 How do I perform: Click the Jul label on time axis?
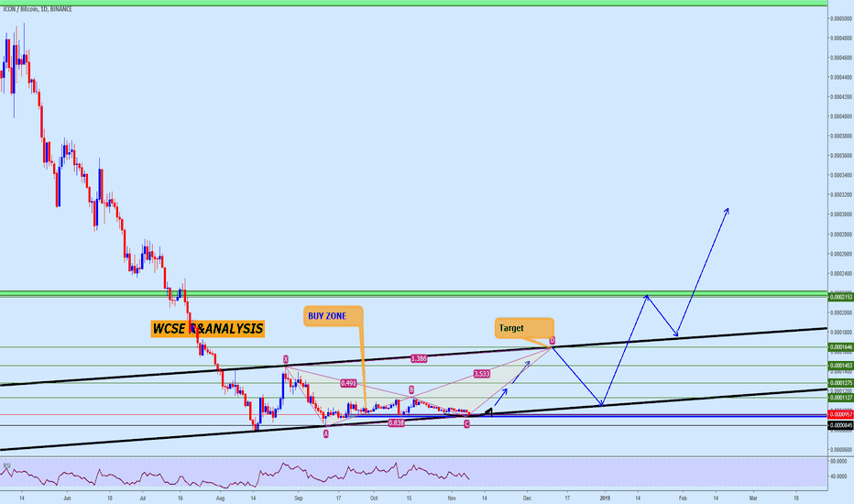[x=143, y=498]
